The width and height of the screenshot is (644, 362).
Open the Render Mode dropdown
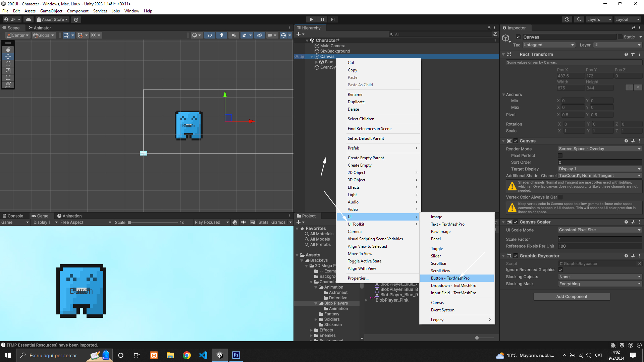tap(599, 149)
